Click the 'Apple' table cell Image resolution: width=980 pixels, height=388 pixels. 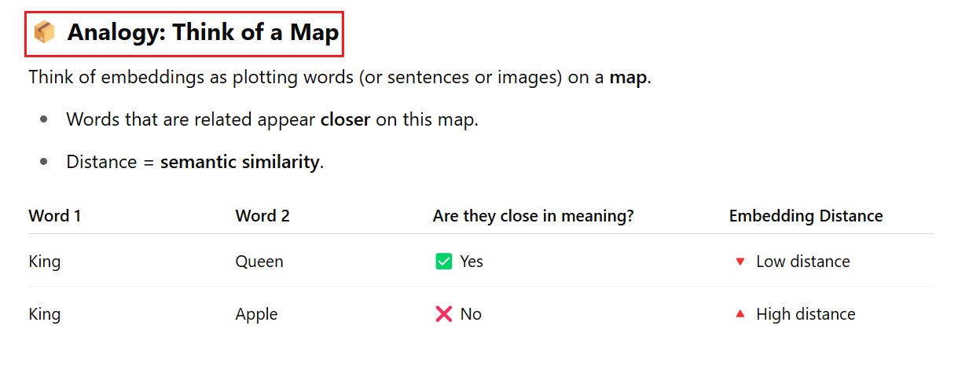256,314
